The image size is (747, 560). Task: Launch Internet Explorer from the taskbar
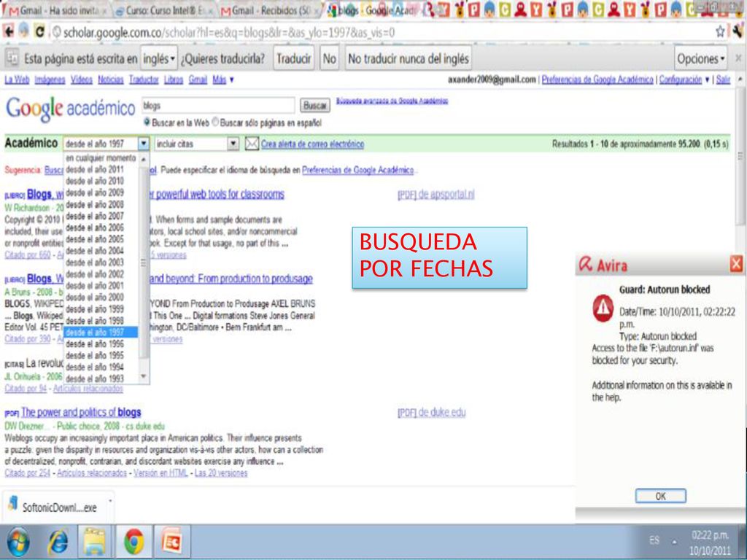58,542
